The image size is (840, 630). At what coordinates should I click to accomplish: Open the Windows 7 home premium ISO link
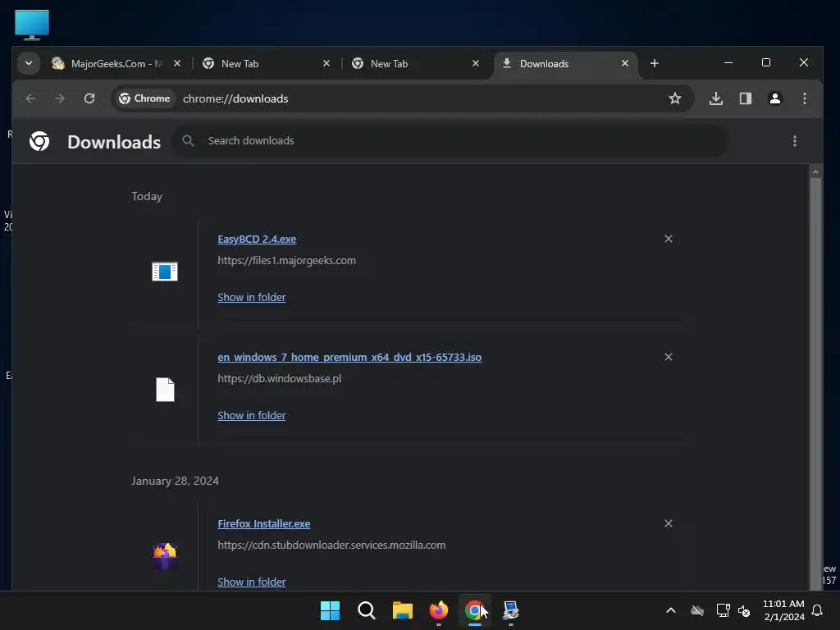point(349,358)
